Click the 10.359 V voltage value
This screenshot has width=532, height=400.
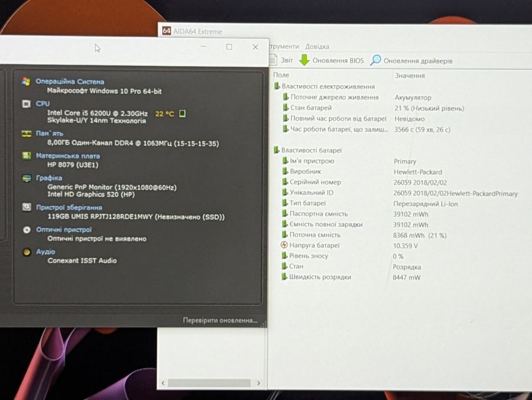405,246
